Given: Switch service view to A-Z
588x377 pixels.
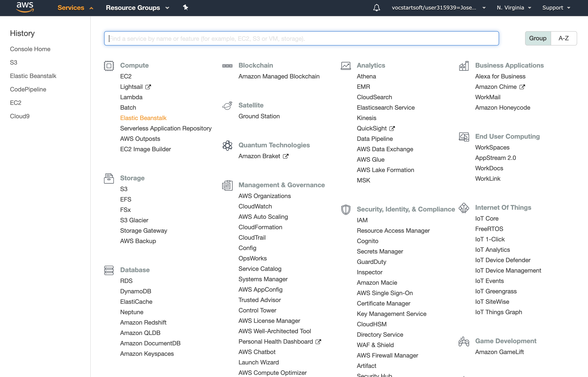Looking at the screenshot, I should coord(563,38).
